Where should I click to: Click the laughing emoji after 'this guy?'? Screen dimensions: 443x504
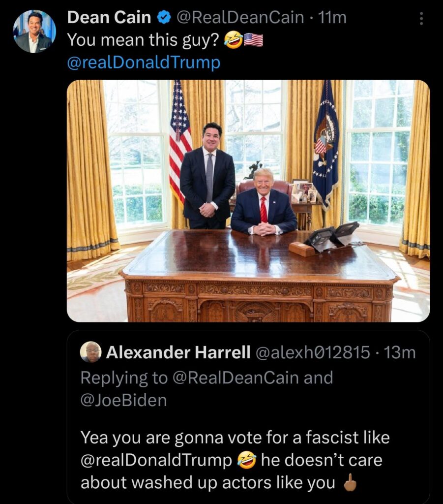(x=233, y=40)
